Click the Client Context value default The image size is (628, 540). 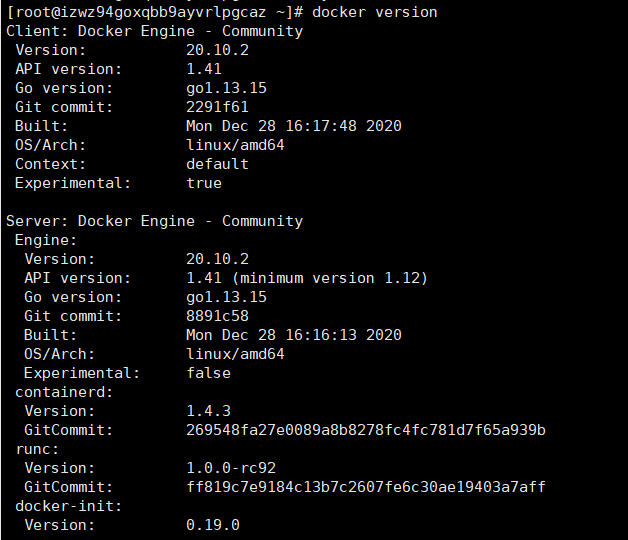pos(217,164)
